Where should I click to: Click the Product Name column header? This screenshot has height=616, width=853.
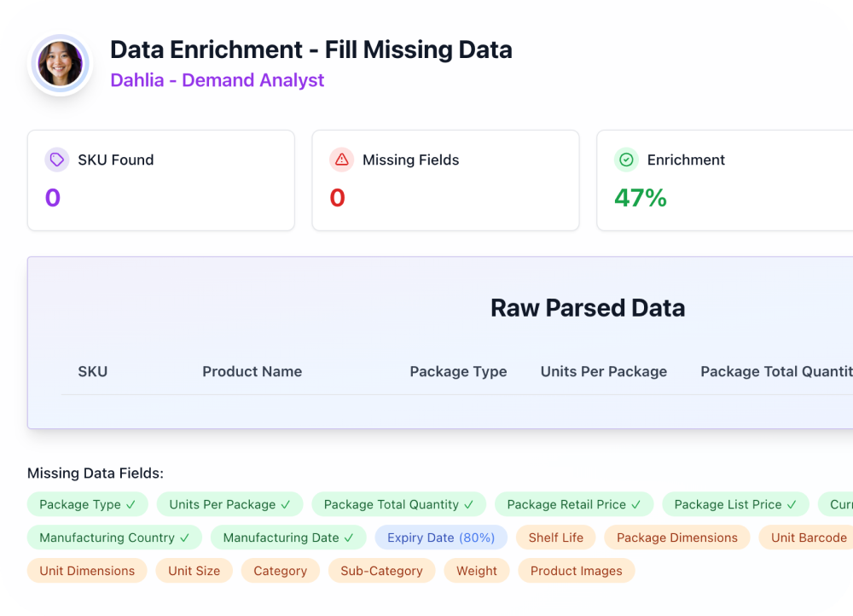[252, 371]
